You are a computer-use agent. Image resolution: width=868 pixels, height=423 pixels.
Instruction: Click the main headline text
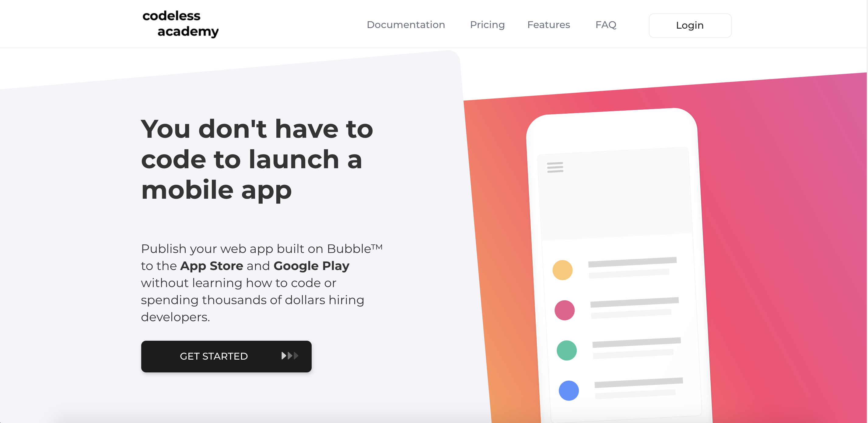[257, 159]
